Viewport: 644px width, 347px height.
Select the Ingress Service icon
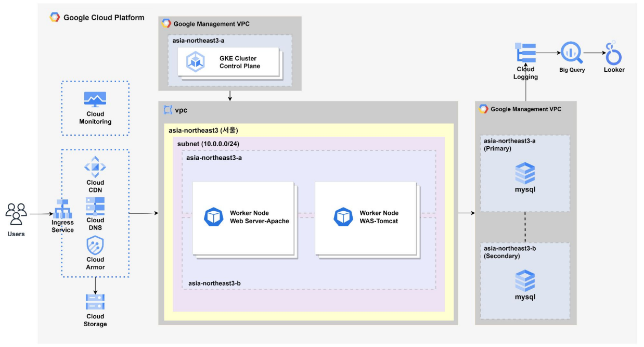click(62, 209)
